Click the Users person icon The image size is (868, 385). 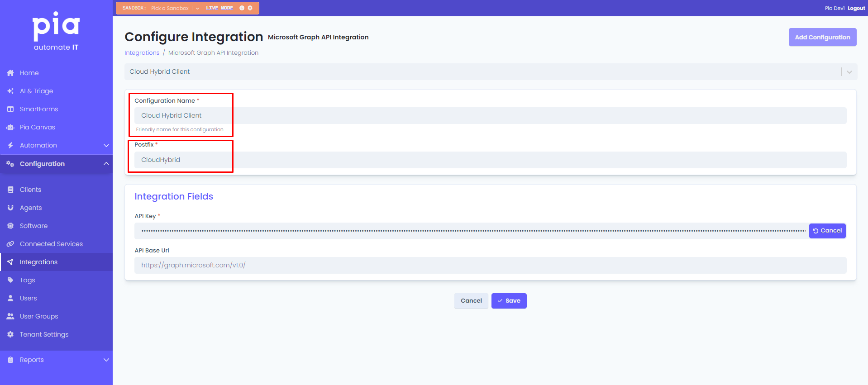coord(10,298)
